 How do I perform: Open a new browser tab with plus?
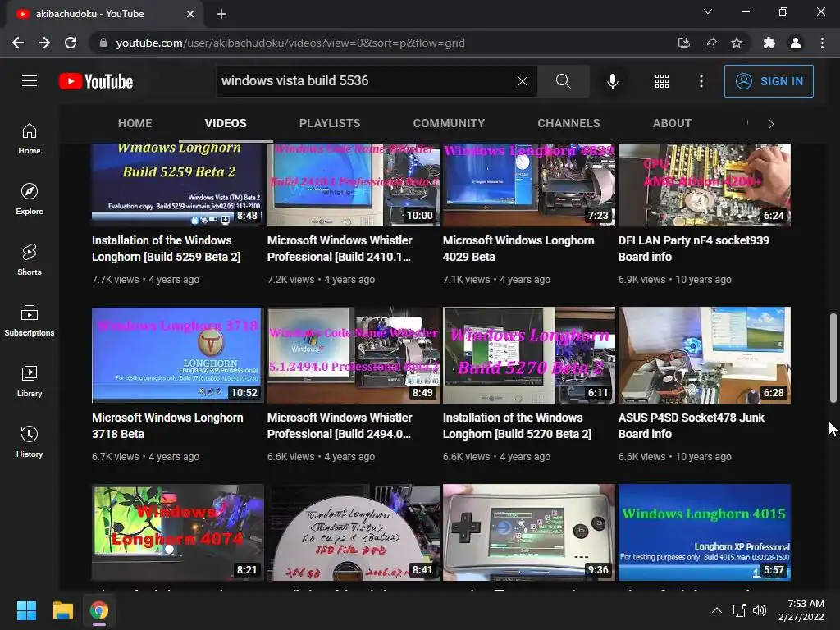click(x=221, y=14)
